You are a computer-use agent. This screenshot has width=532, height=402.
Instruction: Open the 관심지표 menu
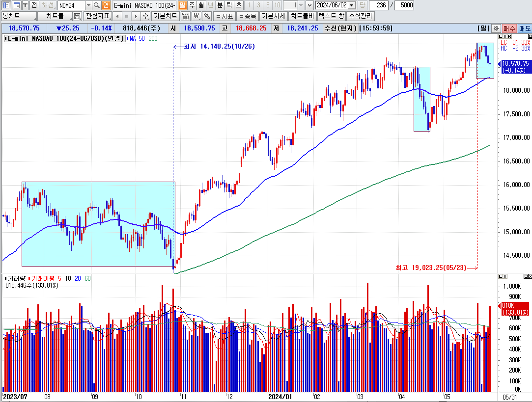click(x=98, y=16)
